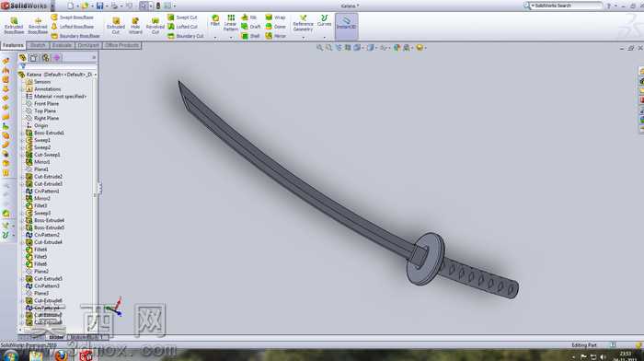The width and height of the screenshot is (644, 361).
Task: Open Firefox from taskbar
Action: point(61,355)
